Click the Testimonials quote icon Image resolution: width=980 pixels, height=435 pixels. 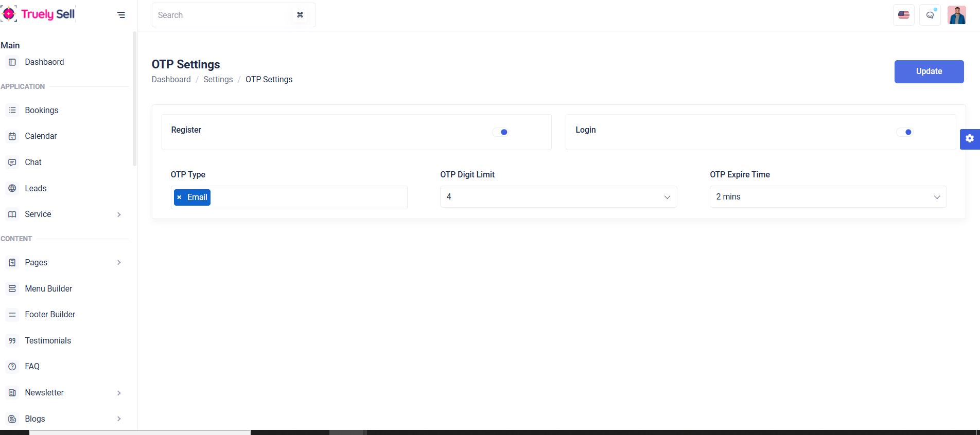point(12,340)
